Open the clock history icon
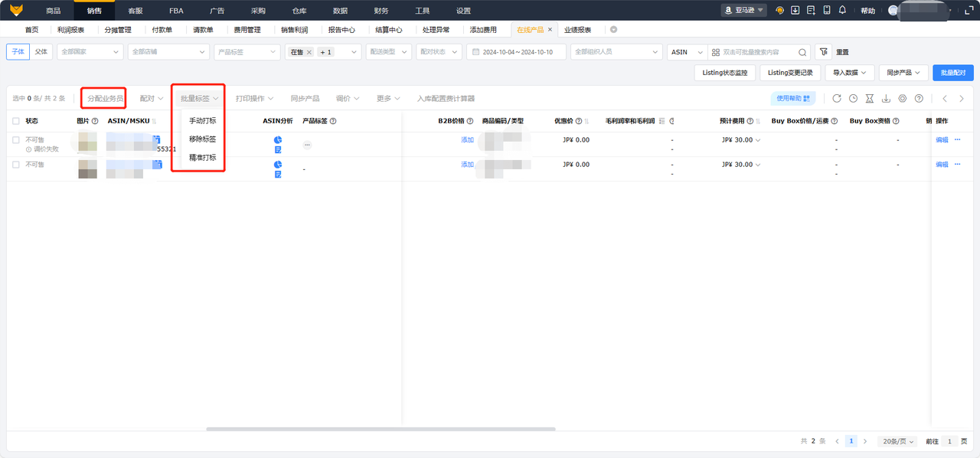This screenshot has height=458, width=980. pos(854,99)
